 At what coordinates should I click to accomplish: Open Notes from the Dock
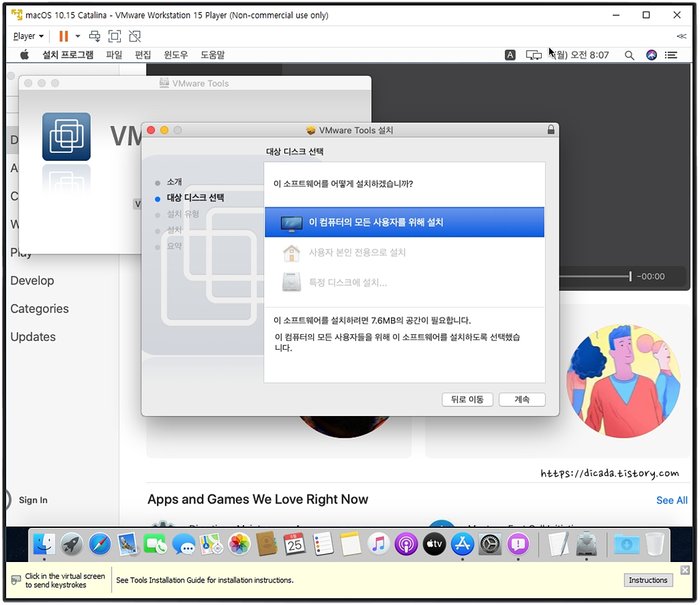click(351, 544)
